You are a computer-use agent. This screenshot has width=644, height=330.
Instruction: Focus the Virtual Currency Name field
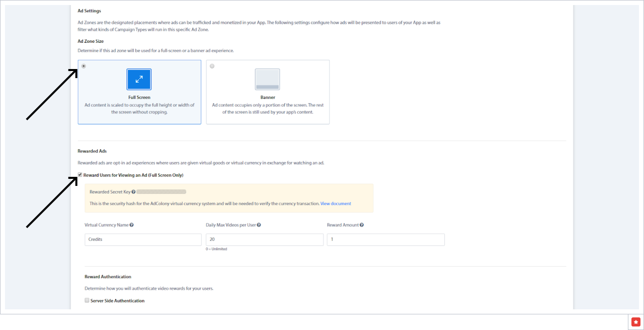(143, 240)
